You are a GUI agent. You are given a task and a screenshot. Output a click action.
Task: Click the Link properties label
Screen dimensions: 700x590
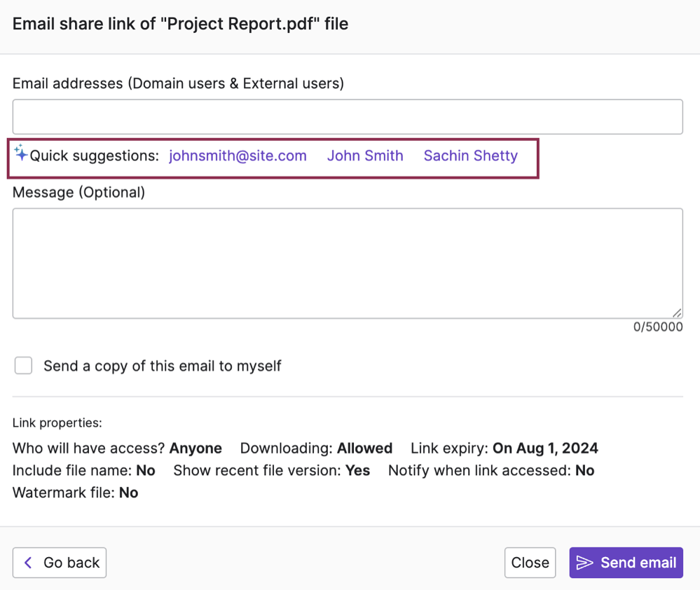[57, 423]
